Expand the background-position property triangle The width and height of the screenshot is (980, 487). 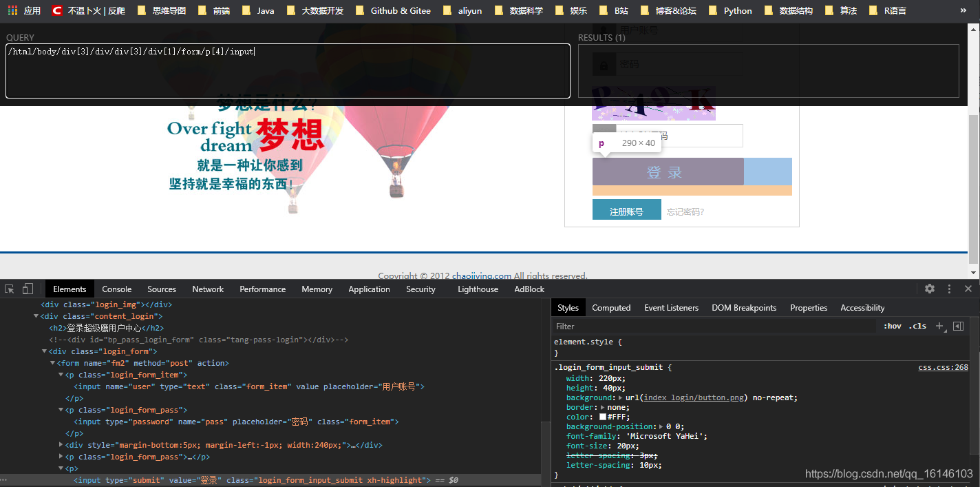click(661, 426)
